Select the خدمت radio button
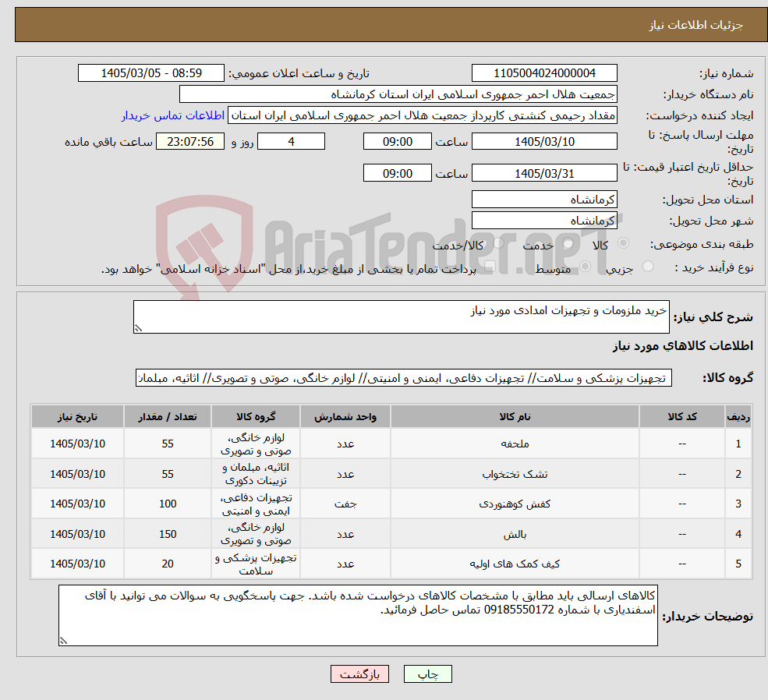The image size is (768, 700). 568,243
